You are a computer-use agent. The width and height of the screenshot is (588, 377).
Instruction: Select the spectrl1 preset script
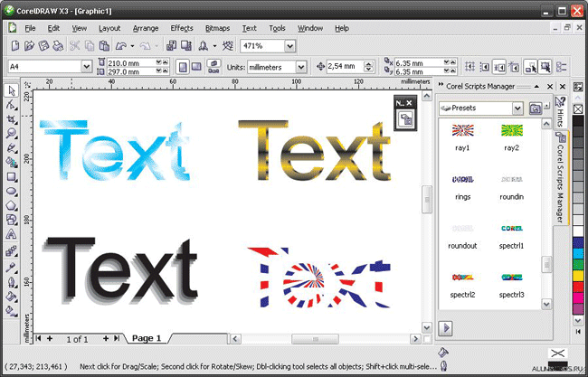pyautogui.click(x=511, y=235)
